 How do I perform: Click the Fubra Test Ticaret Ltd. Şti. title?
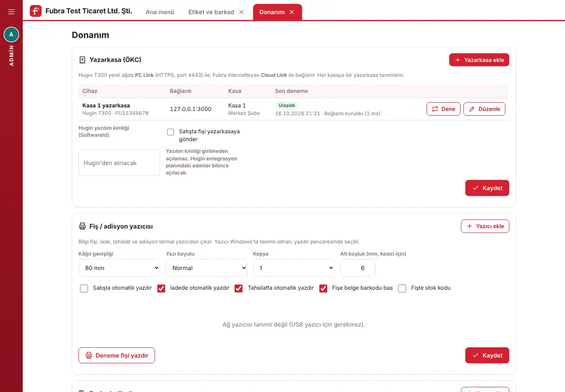89,11
